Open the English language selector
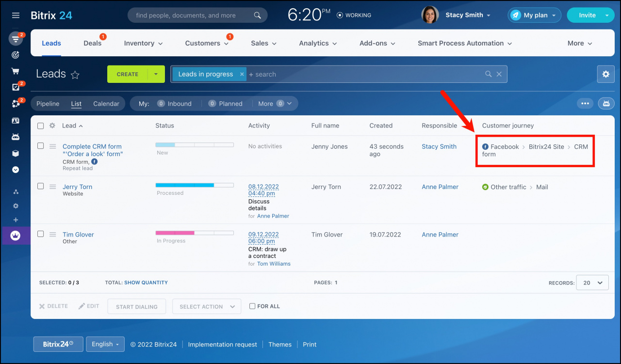 click(x=105, y=344)
